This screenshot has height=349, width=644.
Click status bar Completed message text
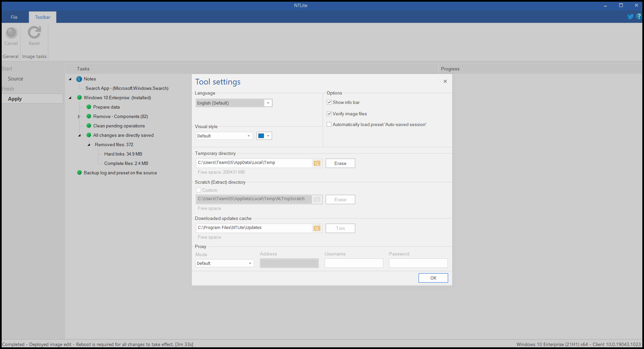pyautogui.click(x=98, y=344)
